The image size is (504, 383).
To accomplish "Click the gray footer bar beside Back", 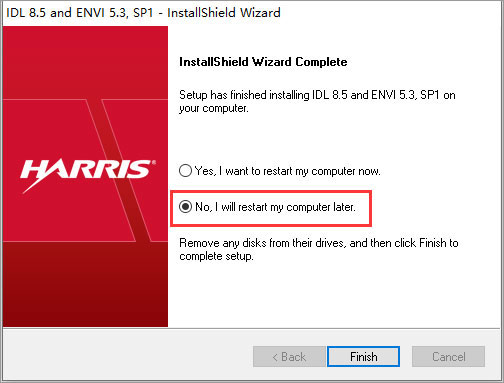I will click(128, 355).
